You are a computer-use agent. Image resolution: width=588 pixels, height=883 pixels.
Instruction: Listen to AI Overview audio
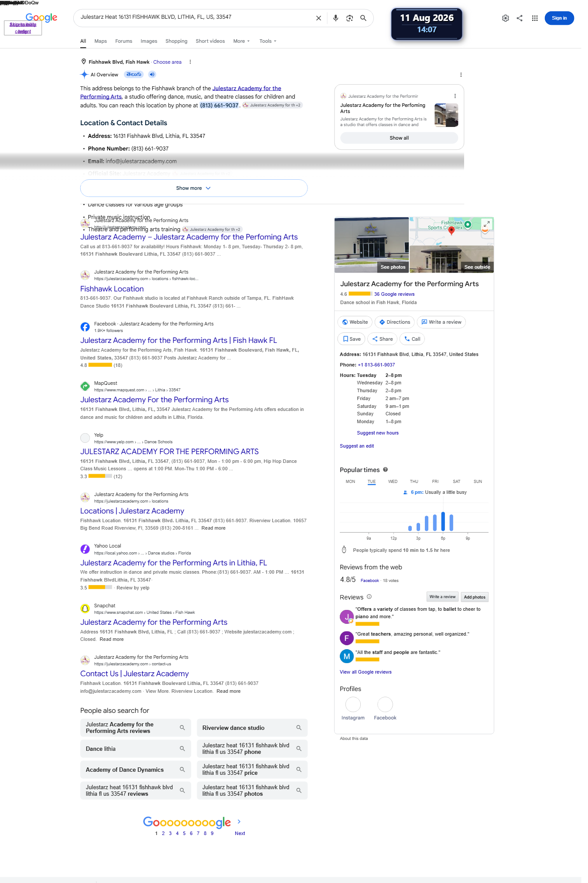click(x=152, y=75)
